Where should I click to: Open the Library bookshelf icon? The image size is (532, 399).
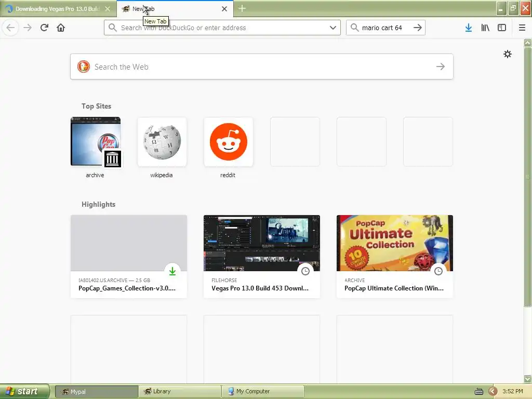tap(485, 28)
